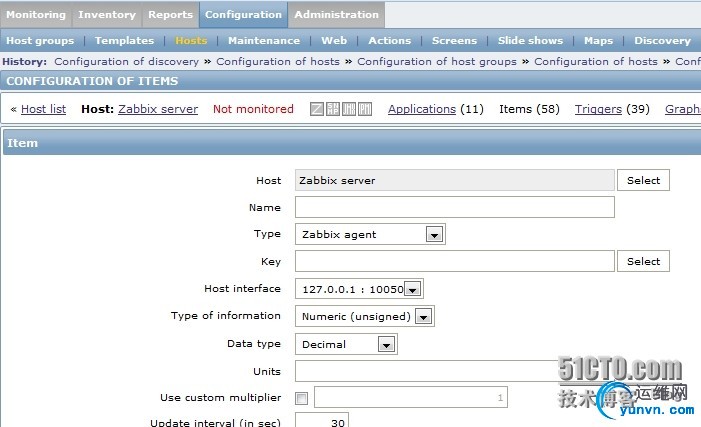This screenshot has height=427, width=701.
Task: Click the custom multiplier value field
Action: (411, 397)
